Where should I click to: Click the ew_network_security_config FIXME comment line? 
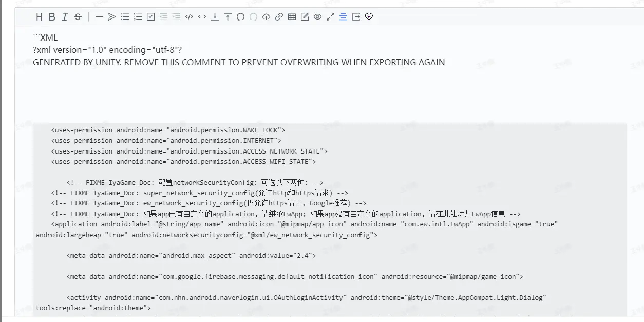pos(209,203)
